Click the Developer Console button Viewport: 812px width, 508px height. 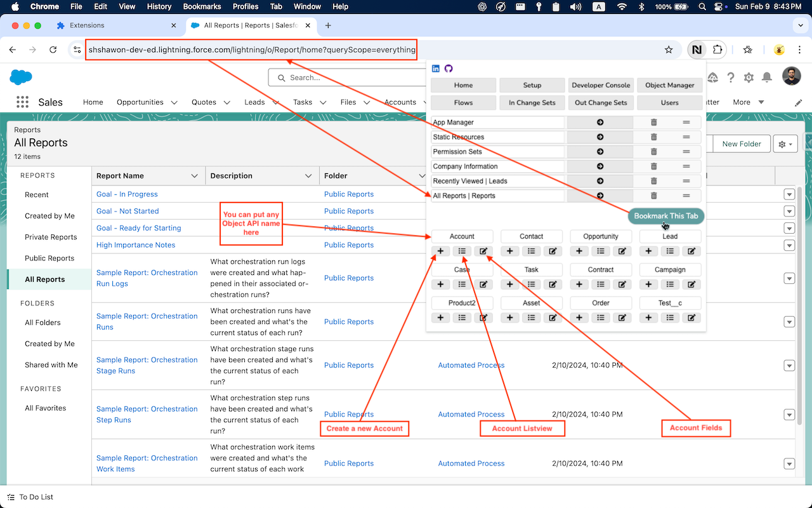click(601, 85)
